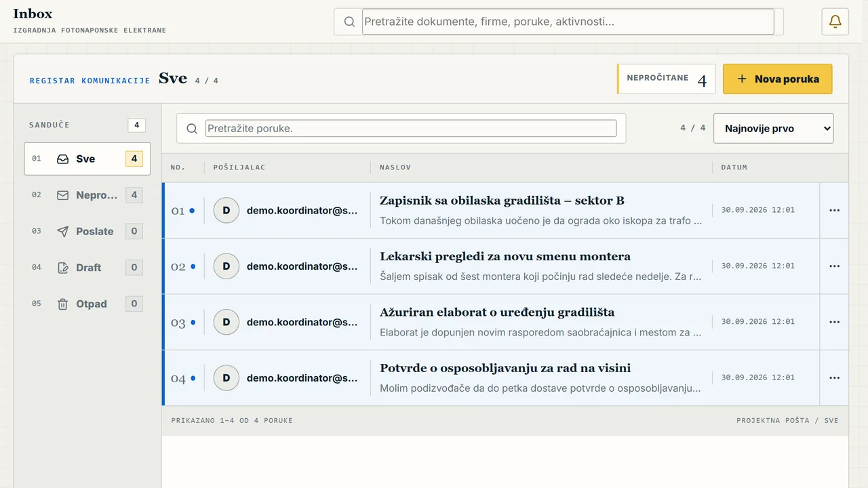Click the Sve inbox tray icon
The image size is (868, 488).
coord(62,159)
